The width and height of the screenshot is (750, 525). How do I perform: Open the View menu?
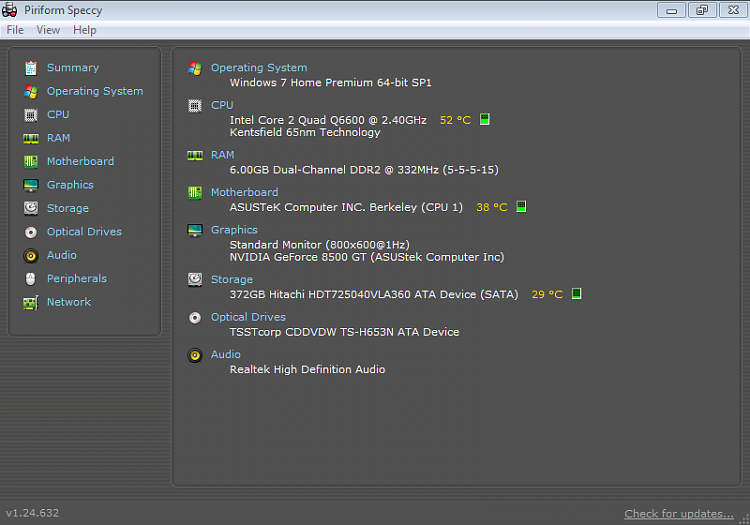point(48,30)
